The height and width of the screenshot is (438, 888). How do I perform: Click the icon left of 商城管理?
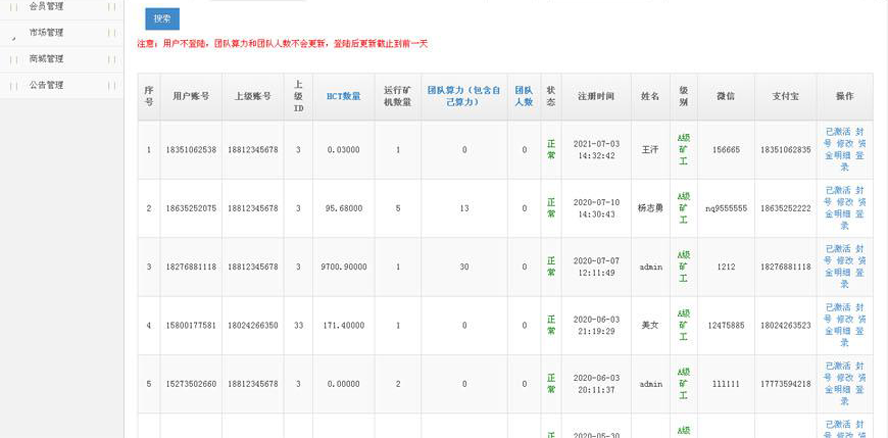pyautogui.click(x=14, y=59)
